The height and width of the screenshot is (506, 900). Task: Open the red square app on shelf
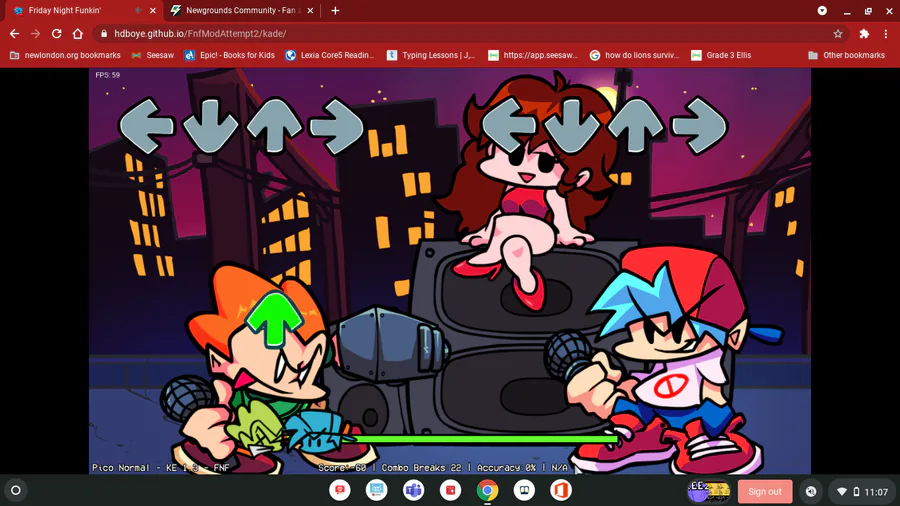(451, 491)
